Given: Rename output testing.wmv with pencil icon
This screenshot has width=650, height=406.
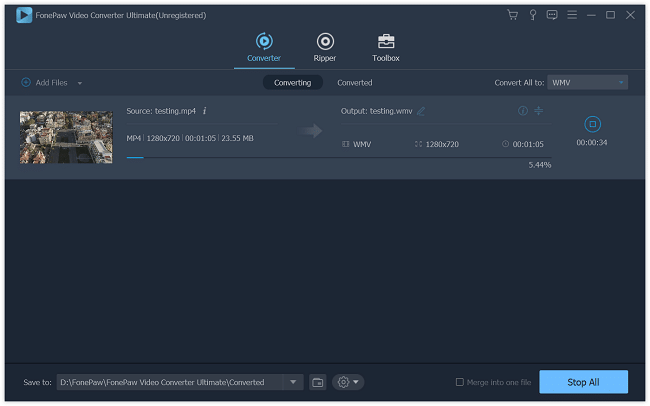Looking at the screenshot, I should point(421,111).
